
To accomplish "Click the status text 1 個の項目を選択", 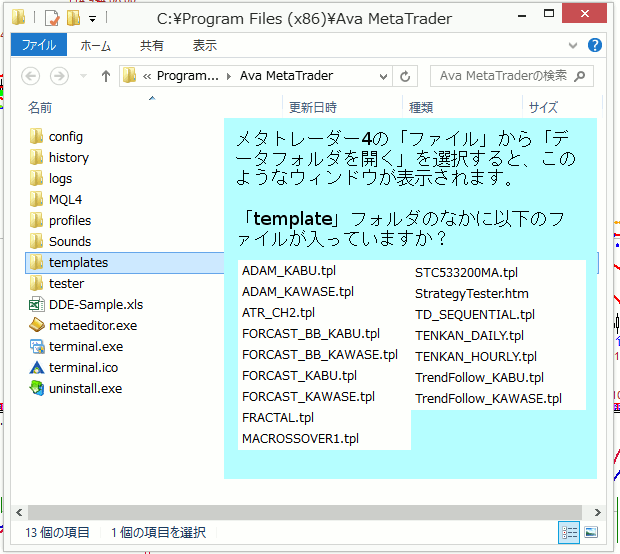I will pyautogui.click(x=158, y=533).
